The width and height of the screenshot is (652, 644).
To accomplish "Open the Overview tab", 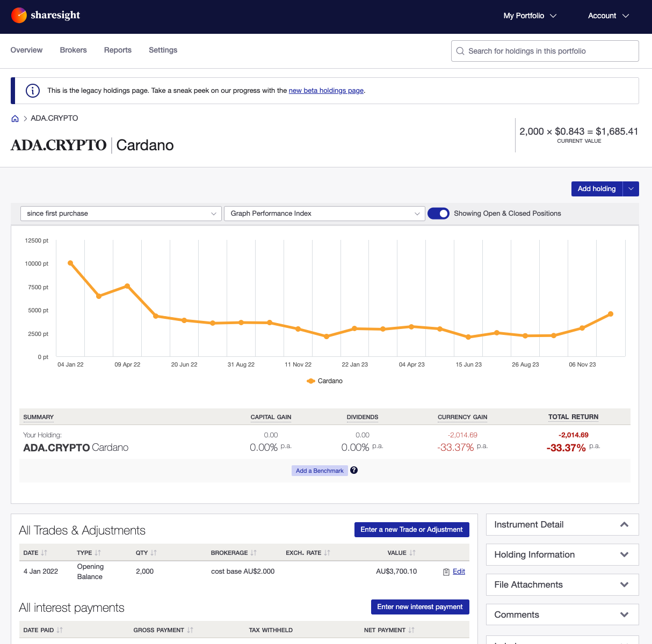I will click(26, 50).
